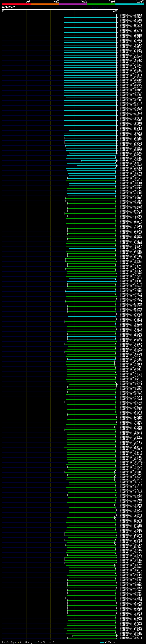This screenshot has height=644, width=146.
Task: Click the UniRef100_C1GLT7 label
Action: 131,221
